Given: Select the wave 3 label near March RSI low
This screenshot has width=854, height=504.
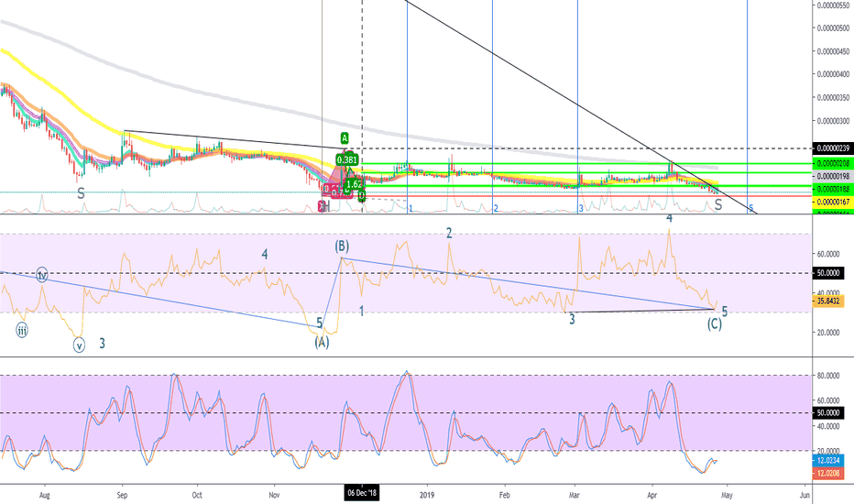Looking at the screenshot, I should 572,320.
